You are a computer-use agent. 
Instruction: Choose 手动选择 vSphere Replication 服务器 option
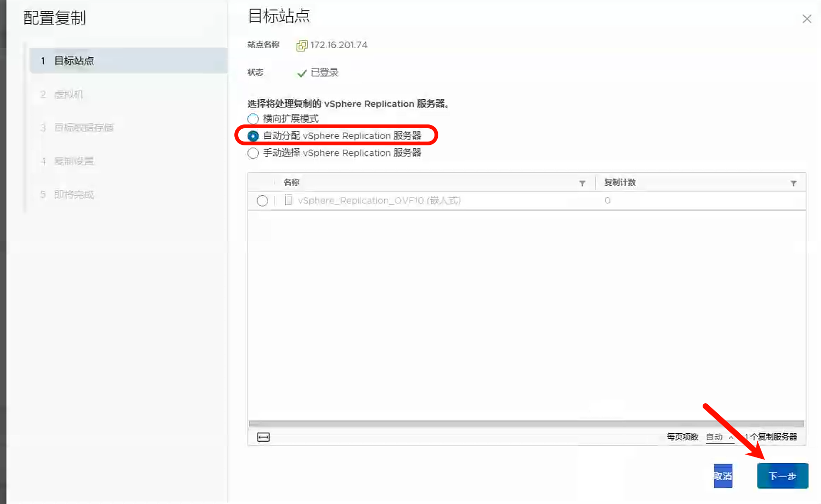(x=253, y=153)
